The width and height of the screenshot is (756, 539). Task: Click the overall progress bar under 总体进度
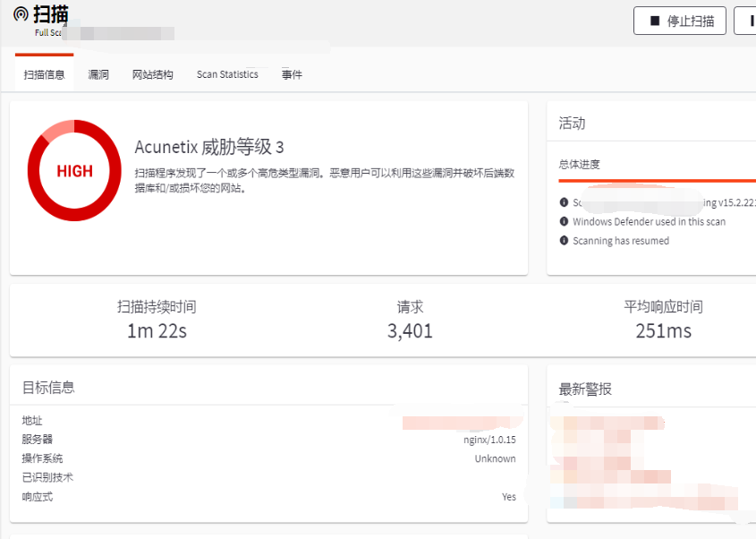click(x=658, y=181)
